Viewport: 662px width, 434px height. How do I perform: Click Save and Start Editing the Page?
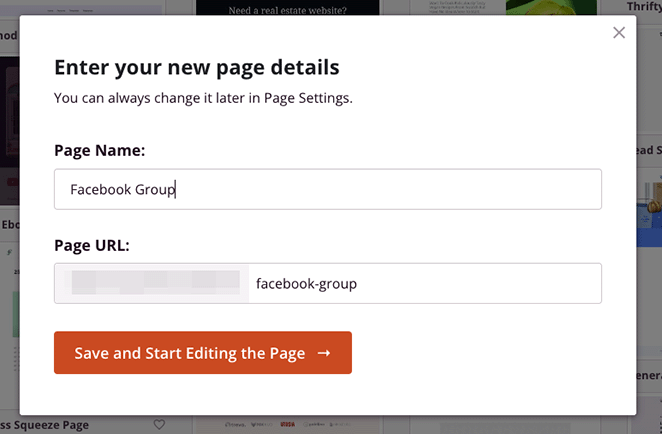point(203,353)
